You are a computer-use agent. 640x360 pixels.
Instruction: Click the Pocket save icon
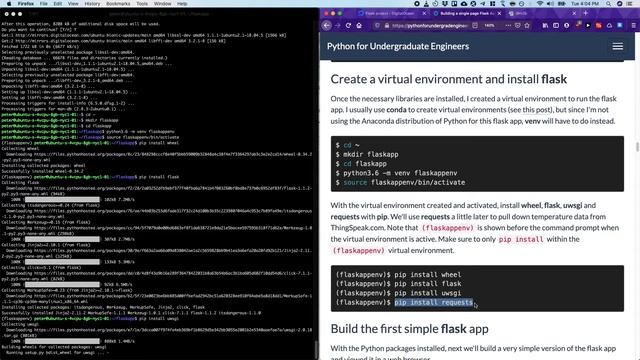(518, 25)
